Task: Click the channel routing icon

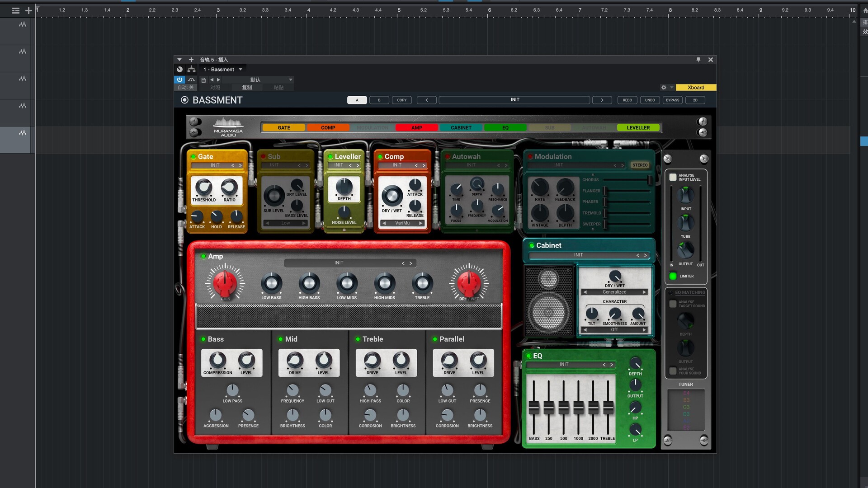Action: click(x=191, y=69)
